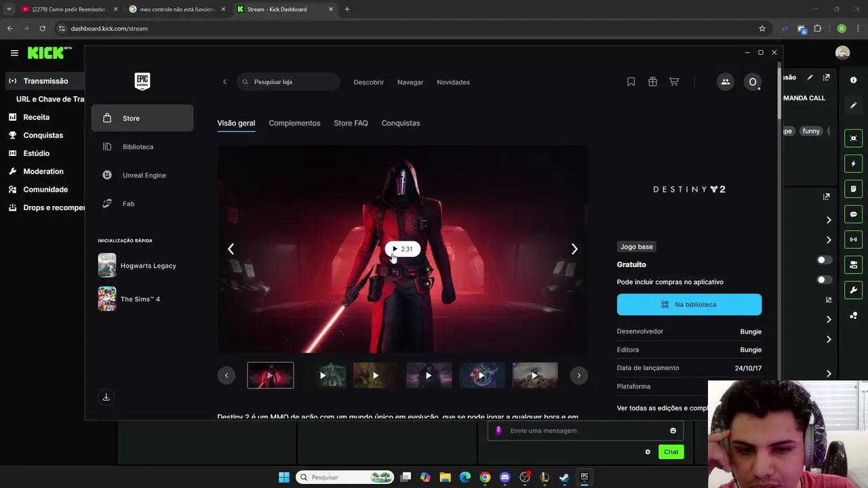
Task: Launch Hogwarts Legacy from quick launch
Action: [x=142, y=266]
